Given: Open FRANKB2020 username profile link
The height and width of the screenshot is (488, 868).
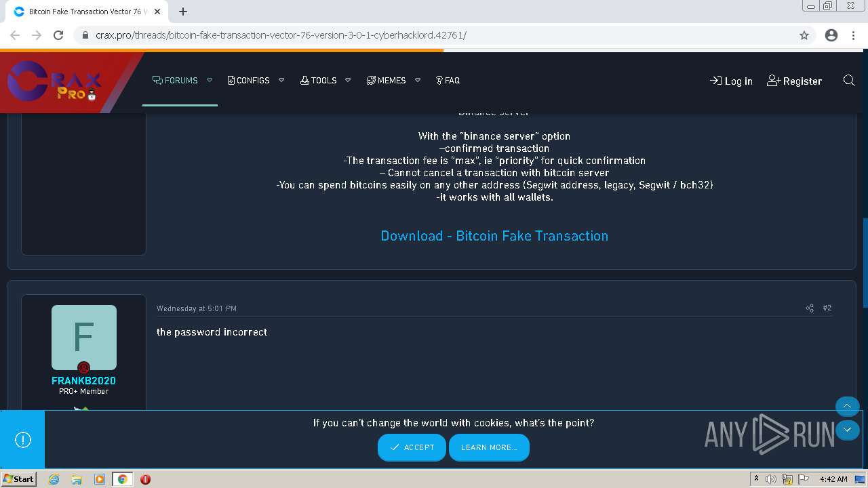Looking at the screenshot, I should [83, 381].
